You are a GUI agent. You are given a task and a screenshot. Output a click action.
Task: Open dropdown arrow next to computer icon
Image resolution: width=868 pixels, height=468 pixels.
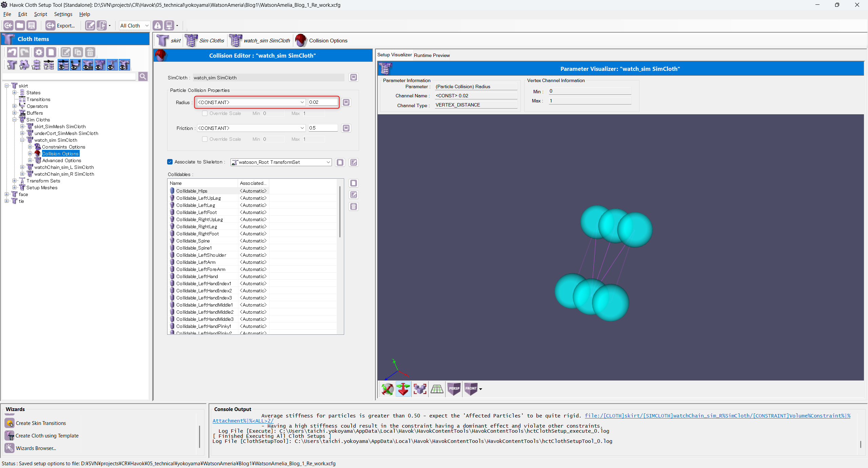[x=177, y=25]
